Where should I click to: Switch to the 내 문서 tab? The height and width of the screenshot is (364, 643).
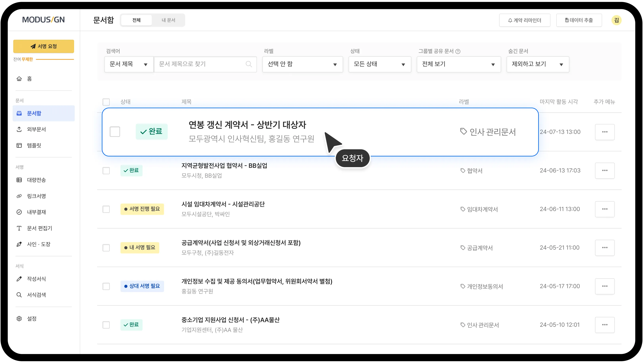coord(168,20)
